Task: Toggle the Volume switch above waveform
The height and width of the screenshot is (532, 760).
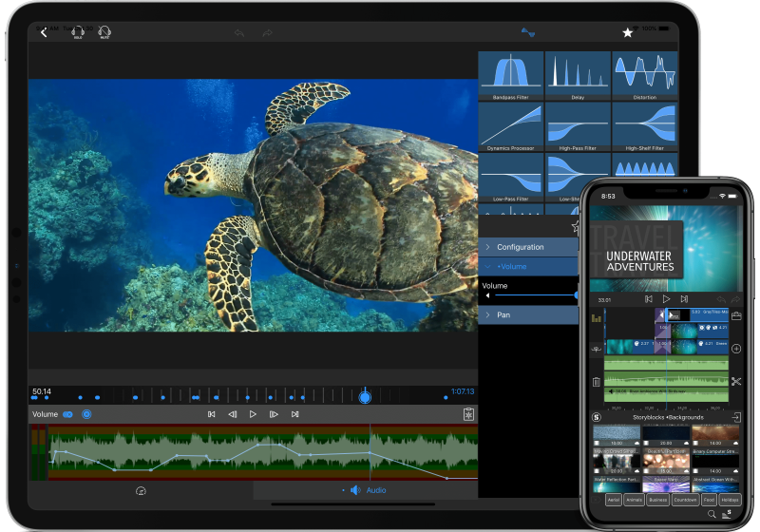Action: click(68, 414)
